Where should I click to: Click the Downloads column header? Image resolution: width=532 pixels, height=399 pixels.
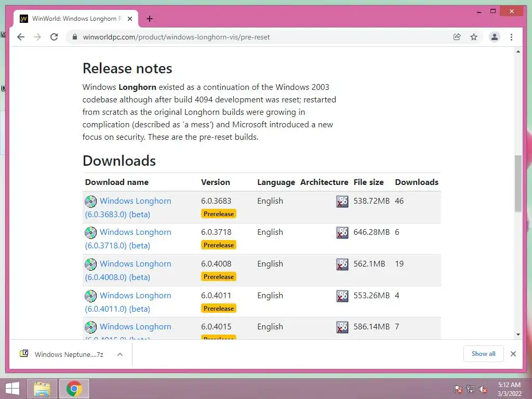click(417, 182)
